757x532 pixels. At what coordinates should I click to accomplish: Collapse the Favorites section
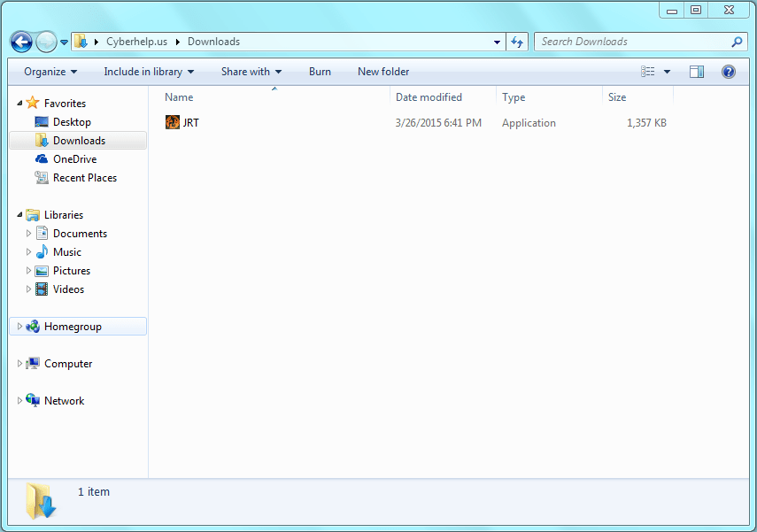(x=19, y=103)
